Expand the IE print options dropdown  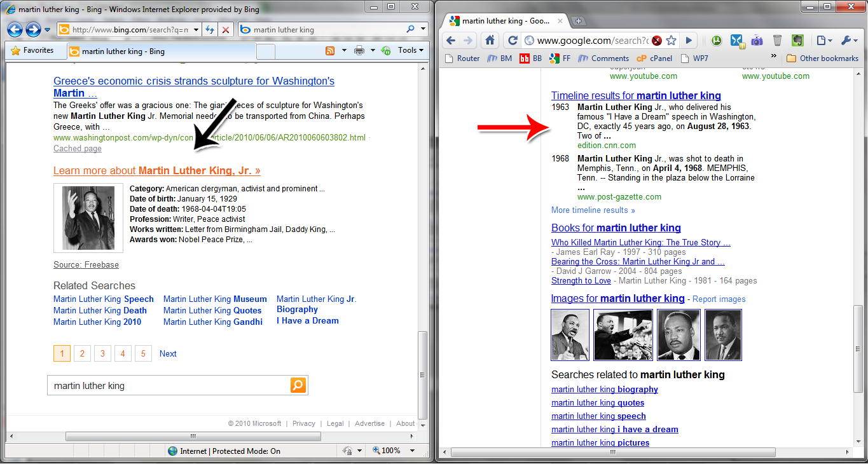coord(372,51)
